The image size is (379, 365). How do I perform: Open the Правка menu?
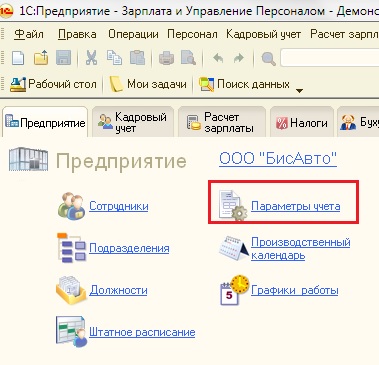pyautogui.click(x=77, y=34)
